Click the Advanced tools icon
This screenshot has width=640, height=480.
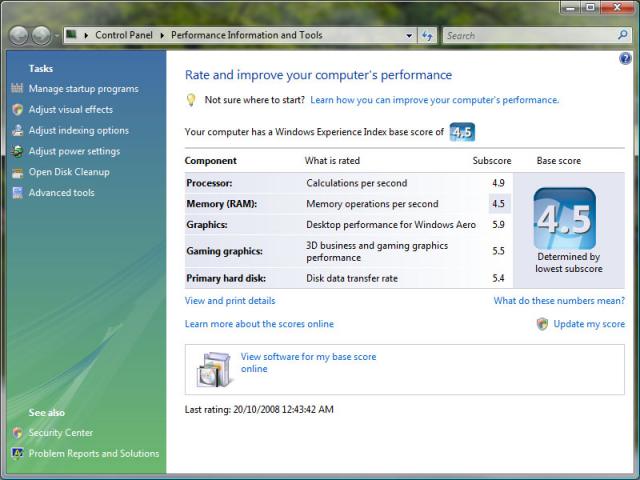(17, 193)
